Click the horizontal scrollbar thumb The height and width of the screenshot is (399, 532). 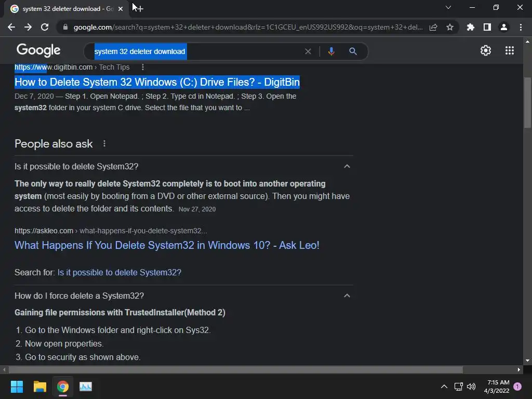tap(235, 369)
